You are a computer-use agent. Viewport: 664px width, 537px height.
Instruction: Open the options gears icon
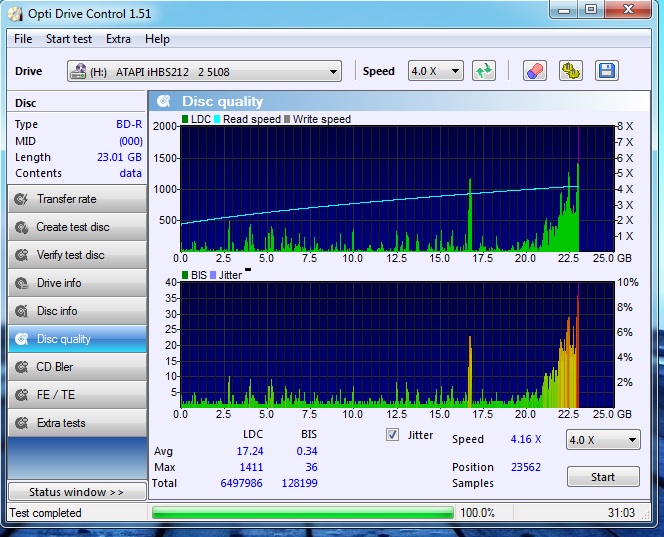(570, 71)
